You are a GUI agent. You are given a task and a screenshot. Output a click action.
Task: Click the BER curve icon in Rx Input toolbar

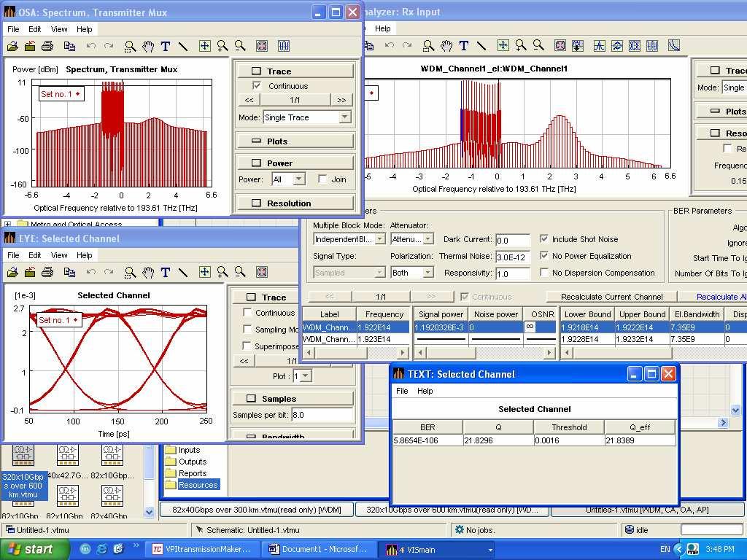pos(674,46)
